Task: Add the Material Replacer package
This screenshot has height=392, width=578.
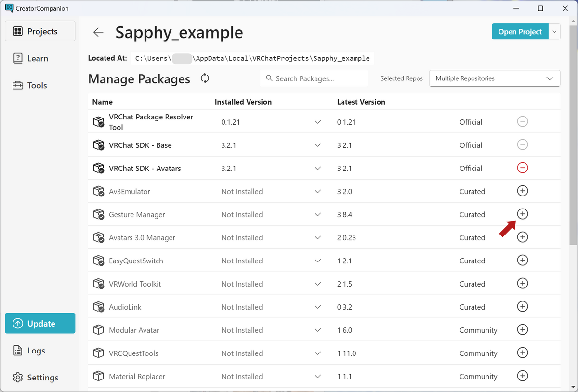Action: pos(522,376)
